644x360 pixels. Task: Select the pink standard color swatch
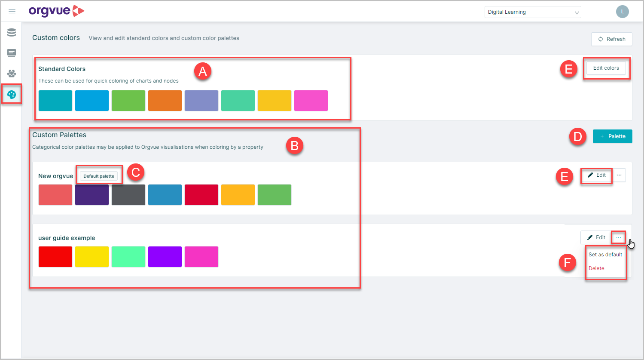tap(311, 101)
